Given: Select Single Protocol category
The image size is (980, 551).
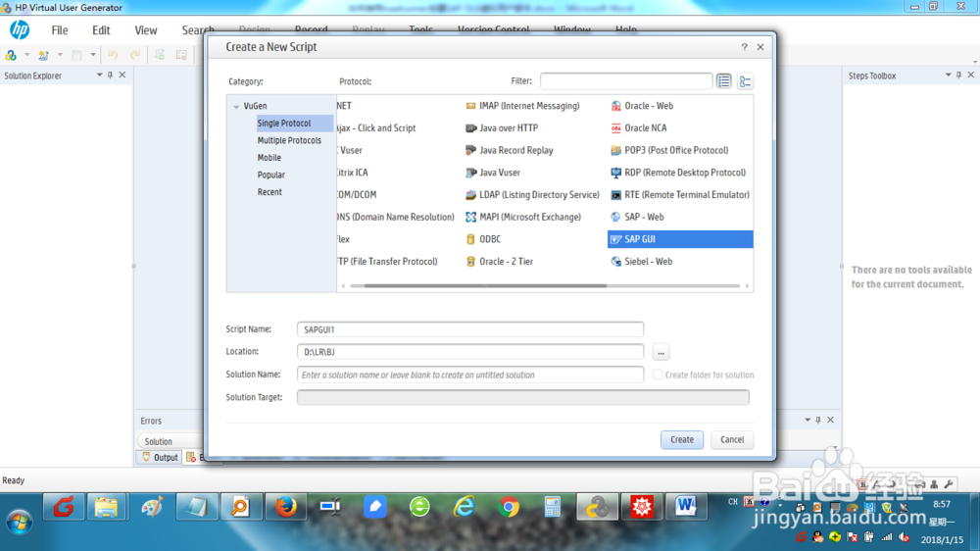Looking at the screenshot, I should pyautogui.click(x=294, y=124).
